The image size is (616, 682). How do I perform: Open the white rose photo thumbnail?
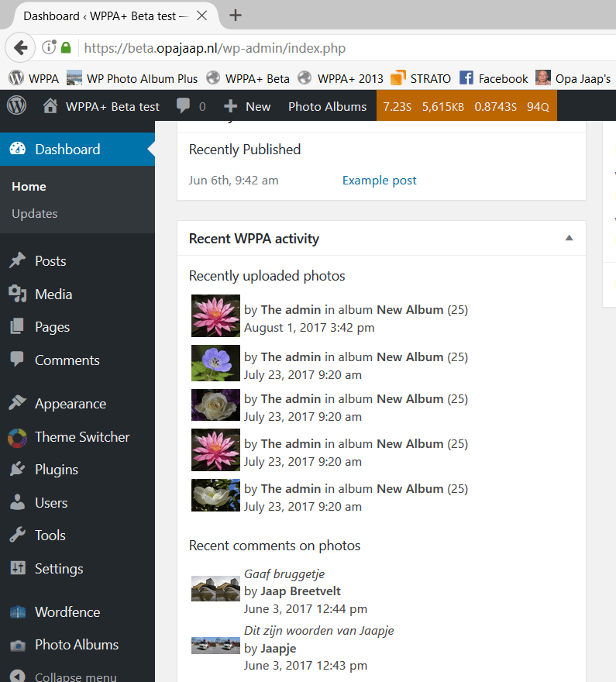point(215,405)
